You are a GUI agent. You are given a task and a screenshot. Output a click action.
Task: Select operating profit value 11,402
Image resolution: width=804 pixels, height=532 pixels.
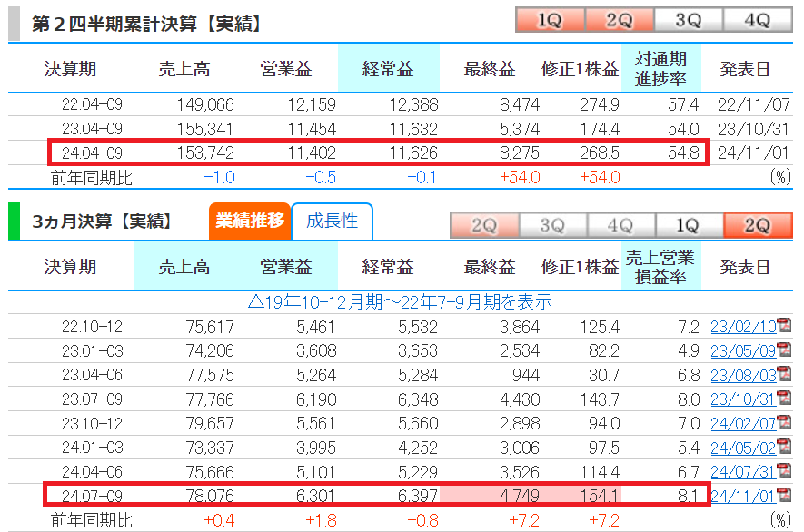click(312, 153)
